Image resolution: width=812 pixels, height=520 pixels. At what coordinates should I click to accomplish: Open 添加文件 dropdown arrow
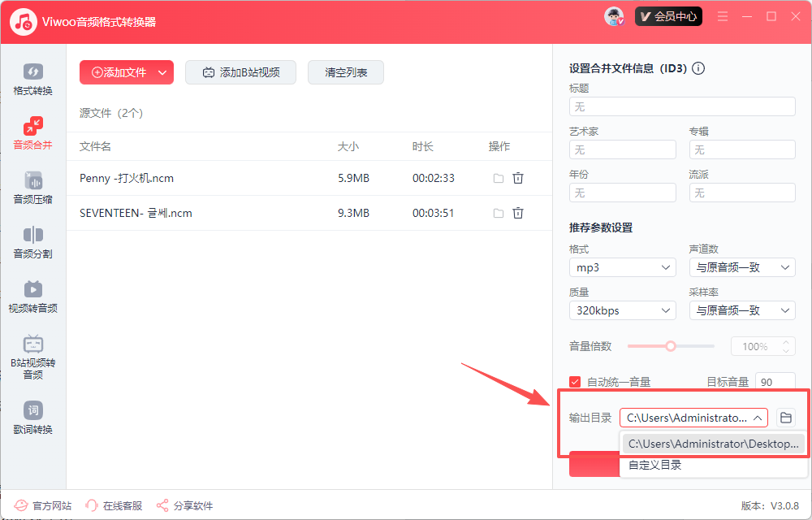[162, 72]
